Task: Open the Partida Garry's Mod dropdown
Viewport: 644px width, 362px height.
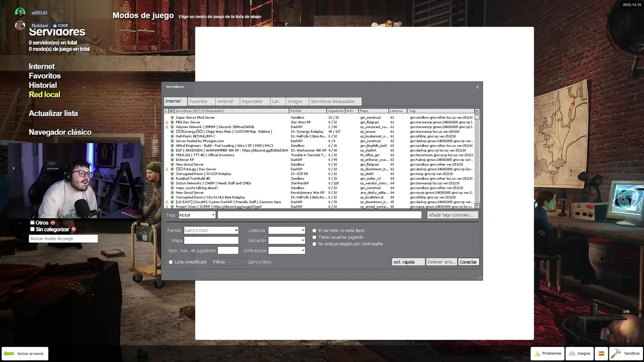Action: point(211,230)
